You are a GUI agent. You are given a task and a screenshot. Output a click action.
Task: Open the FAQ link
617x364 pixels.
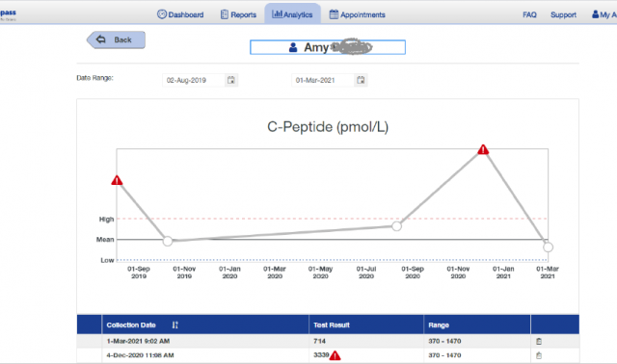tap(529, 15)
